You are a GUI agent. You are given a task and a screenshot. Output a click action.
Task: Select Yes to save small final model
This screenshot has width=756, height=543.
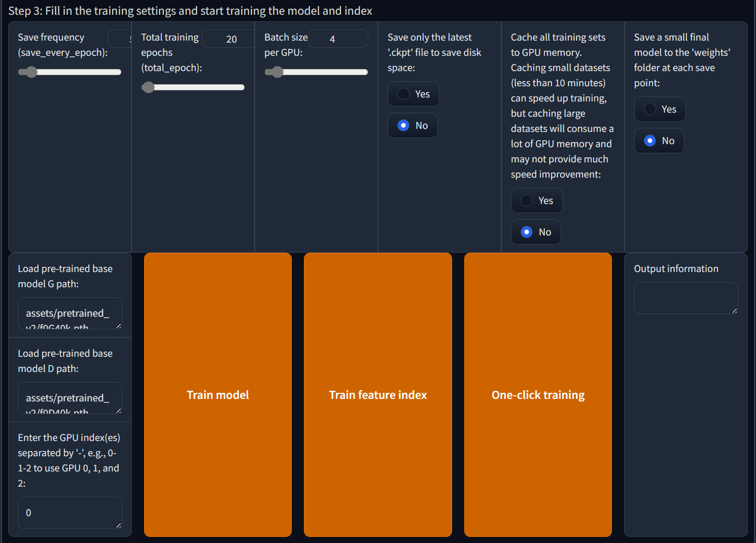(650, 109)
